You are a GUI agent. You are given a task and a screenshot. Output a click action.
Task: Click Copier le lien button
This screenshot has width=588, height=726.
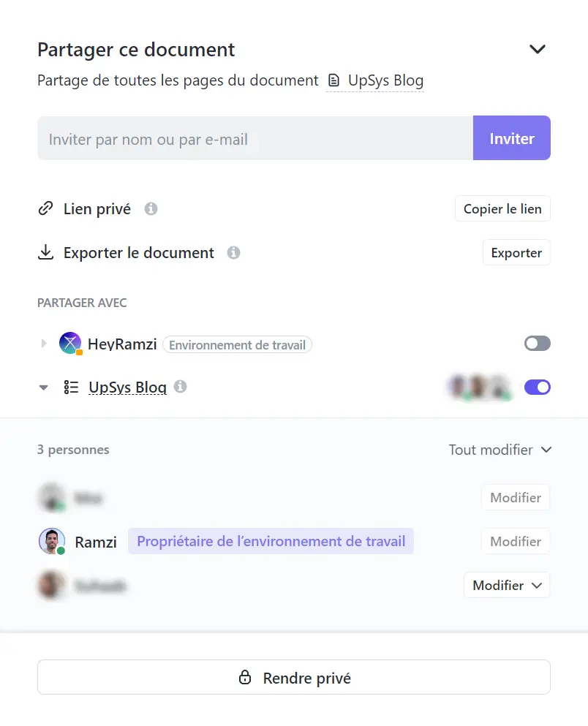coord(502,209)
